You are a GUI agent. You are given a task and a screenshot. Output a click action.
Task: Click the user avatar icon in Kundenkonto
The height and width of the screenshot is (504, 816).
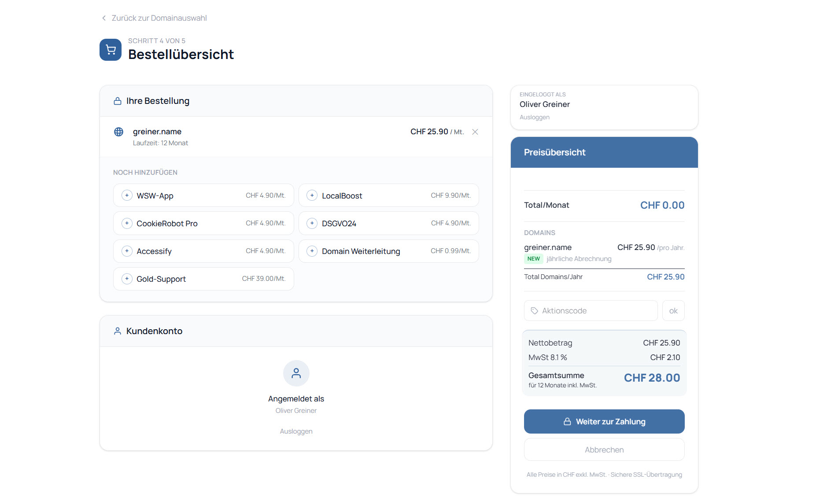pyautogui.click(x=296, y=373)
